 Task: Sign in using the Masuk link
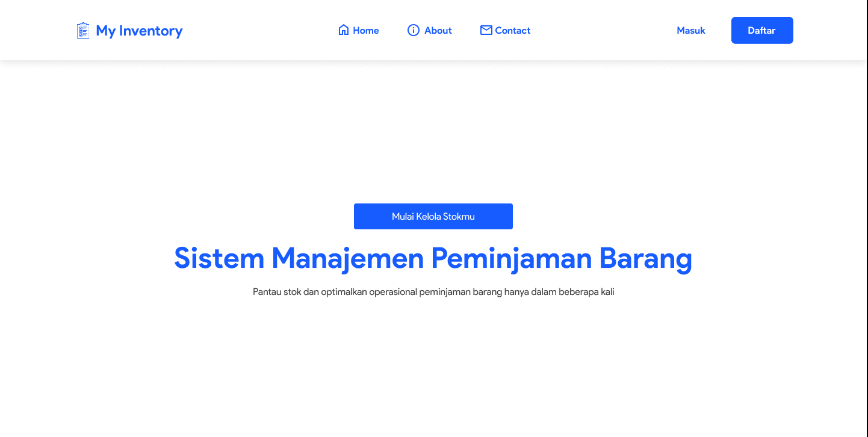(x=690, y=30)
